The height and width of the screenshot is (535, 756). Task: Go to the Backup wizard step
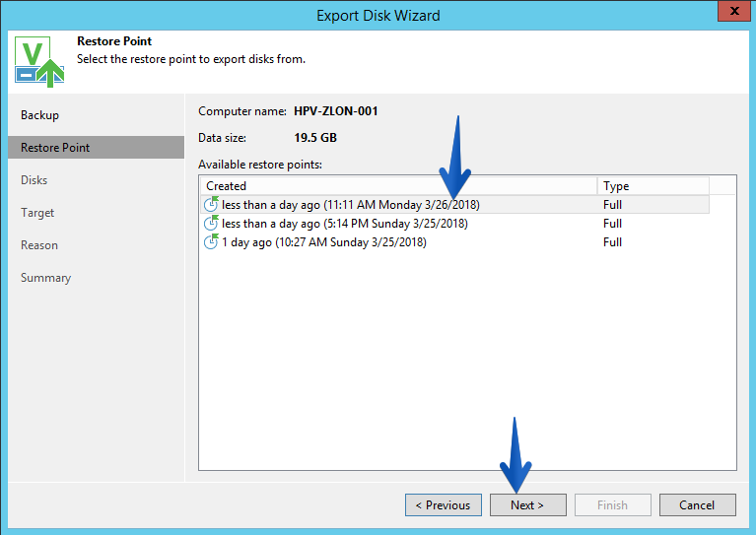39,115
